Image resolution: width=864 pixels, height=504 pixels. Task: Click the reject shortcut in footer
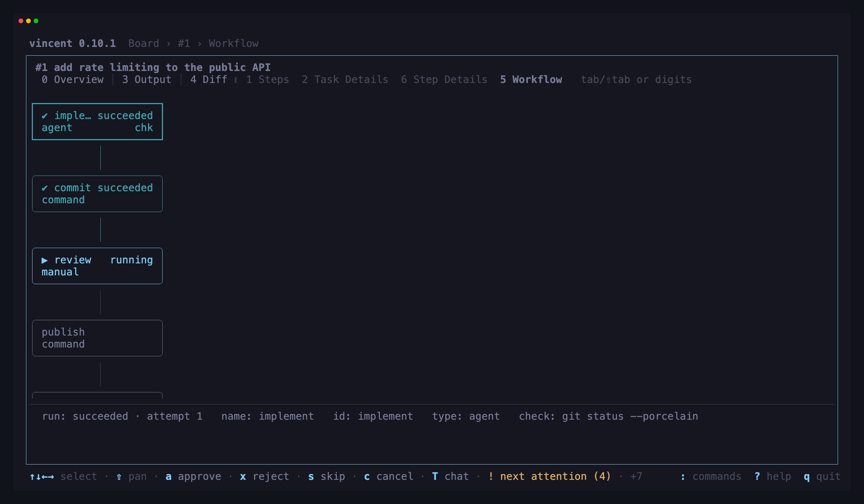tap(265, 476)
